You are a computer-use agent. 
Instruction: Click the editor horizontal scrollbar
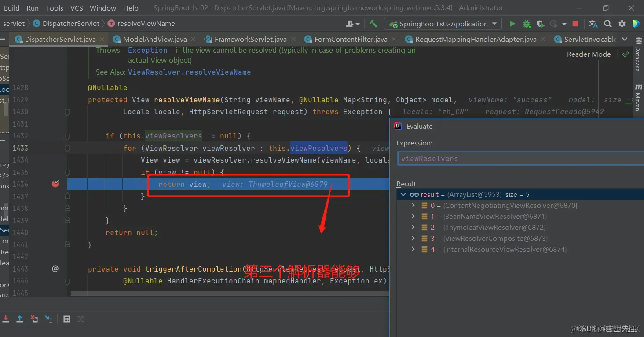(x=230, y=293)
